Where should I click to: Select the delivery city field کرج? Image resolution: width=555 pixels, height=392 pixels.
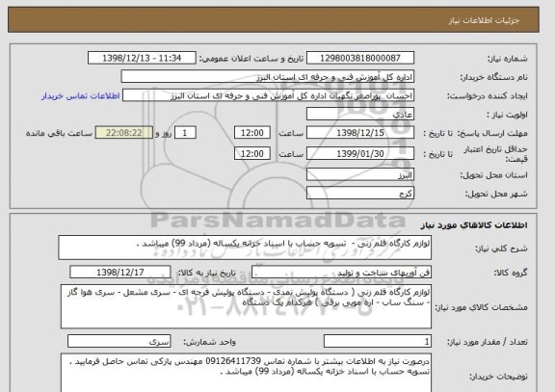point(360,194)
